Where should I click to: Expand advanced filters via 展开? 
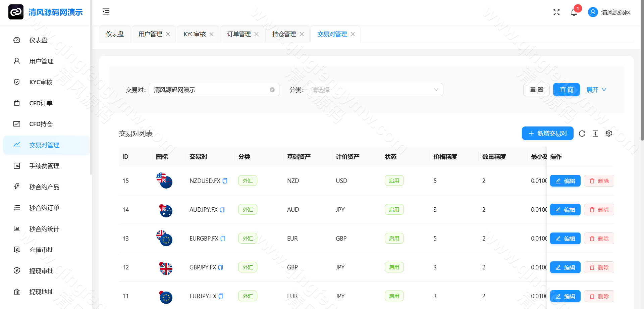pyautogui.click(x=596, y=90)
